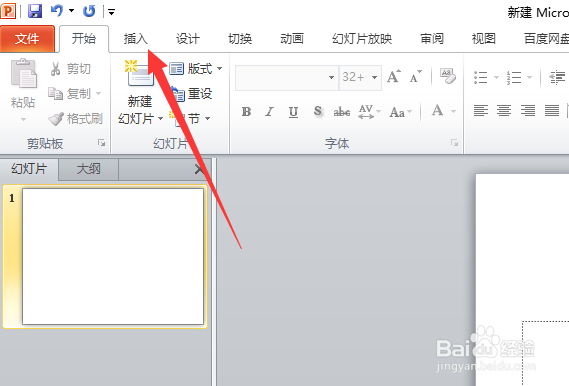The width and height of the screenshot is (569, 386).
Task: Switch to the 开始 ribbon tab
Action: [84, 38]
